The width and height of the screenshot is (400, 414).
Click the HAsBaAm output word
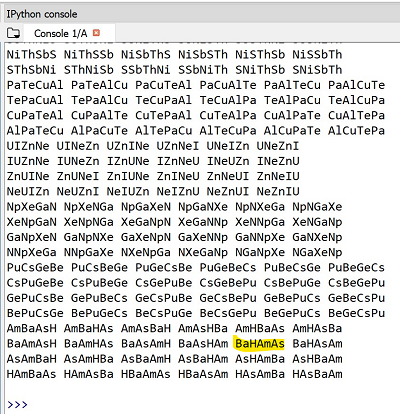pos(317,374)
